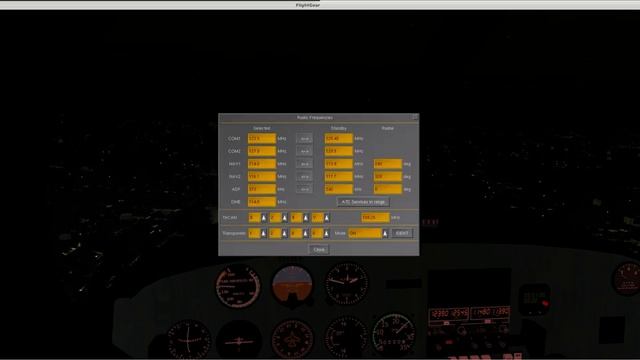Close dialog using top-right corner icon
640x360 pixels.
tap(415, 117)
